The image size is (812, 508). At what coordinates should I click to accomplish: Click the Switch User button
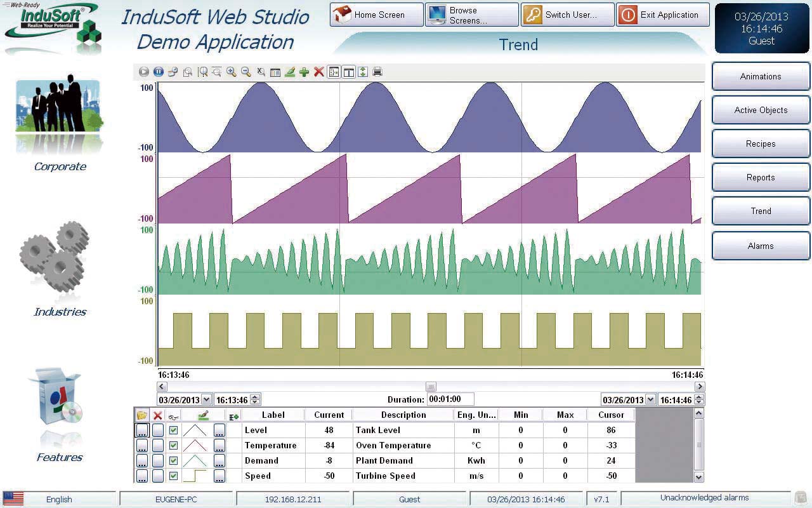click(568, 15)
